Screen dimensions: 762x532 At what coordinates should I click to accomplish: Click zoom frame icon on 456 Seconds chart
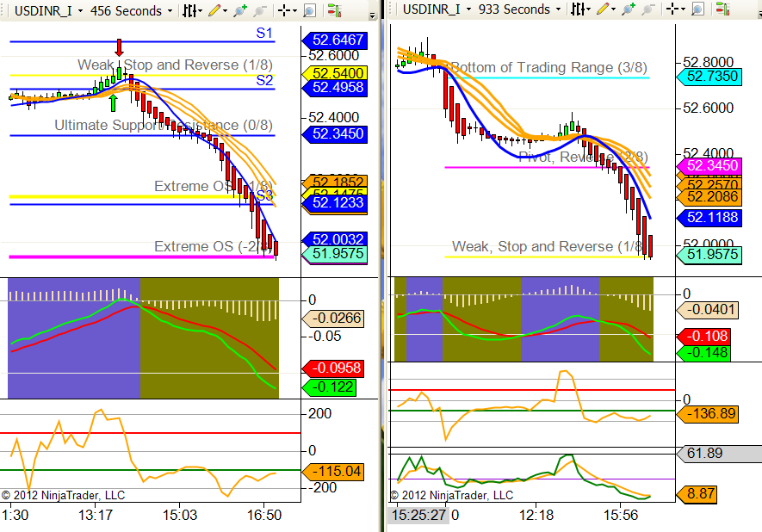pos(309,10)
